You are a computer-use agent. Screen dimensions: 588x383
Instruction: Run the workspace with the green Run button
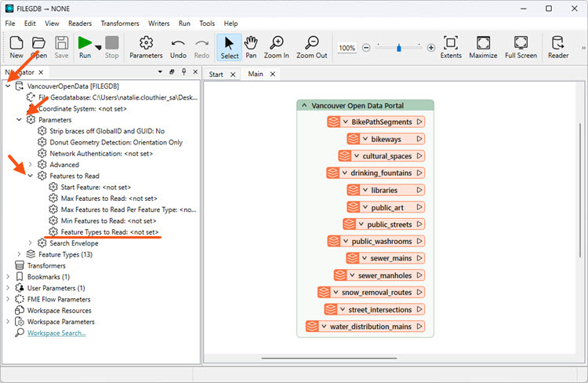pos(85,47)
